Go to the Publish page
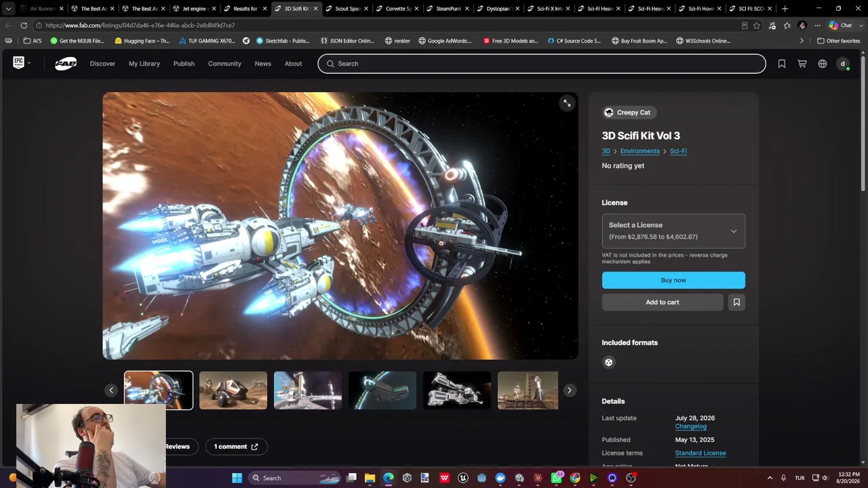Image resolution: width=868 pixels, height=488 pixels. point(184,64)
